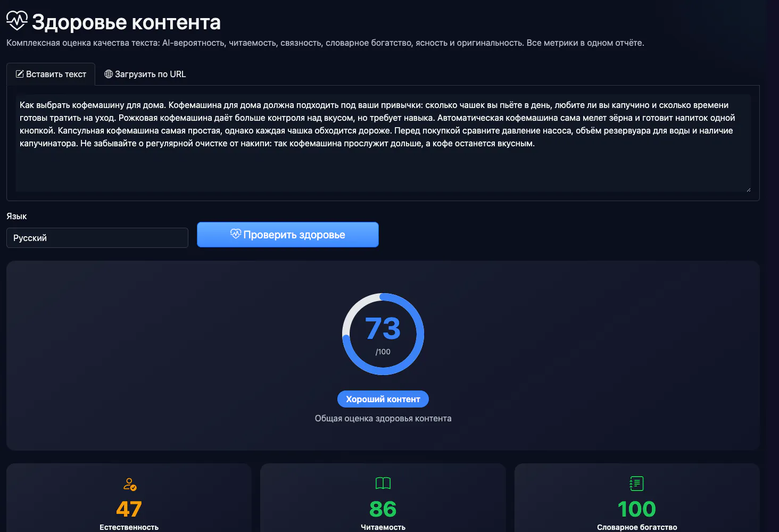Click the open book icon above Читаемость
The width and height of the screenshot is (779, 532).
pyautogui.click(x=383, y=483)
